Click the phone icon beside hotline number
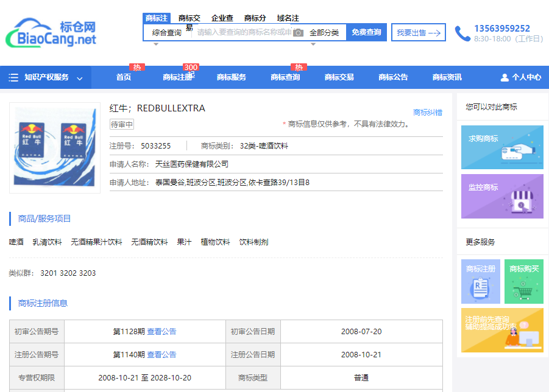Image resolution: width=549 pixels, height=392 pixels. point(462,33)
